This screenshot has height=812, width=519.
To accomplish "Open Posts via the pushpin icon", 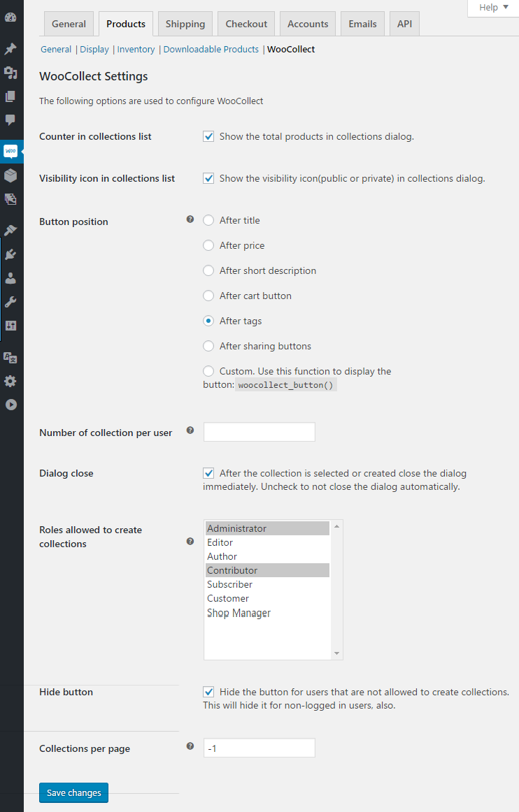I will pyautogui.click(x=10, y=49).
